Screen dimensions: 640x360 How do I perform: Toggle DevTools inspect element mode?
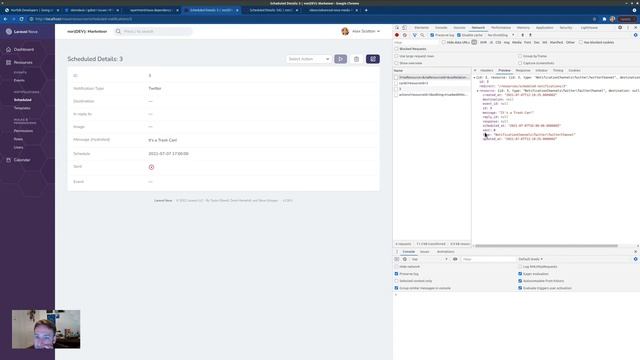pos(397,28)
